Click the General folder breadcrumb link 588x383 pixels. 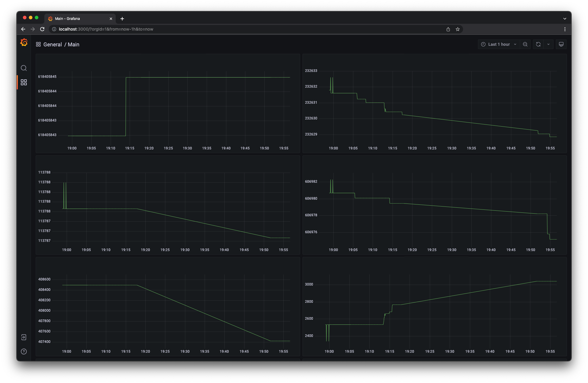53,44
